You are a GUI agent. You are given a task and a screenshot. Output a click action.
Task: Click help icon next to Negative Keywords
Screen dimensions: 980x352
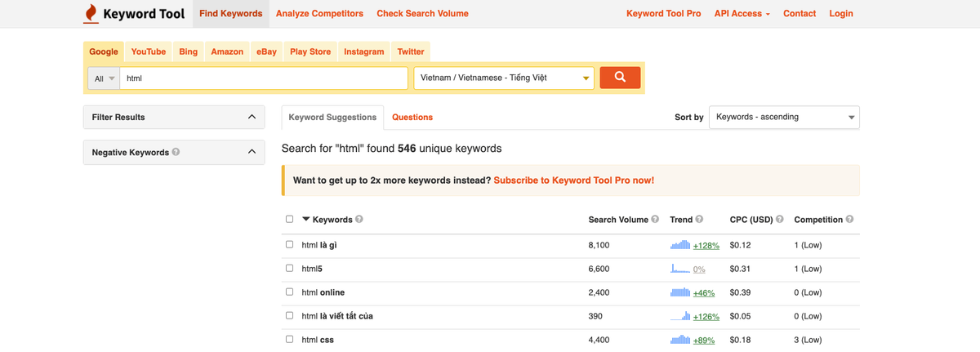(x=176, y=152)
